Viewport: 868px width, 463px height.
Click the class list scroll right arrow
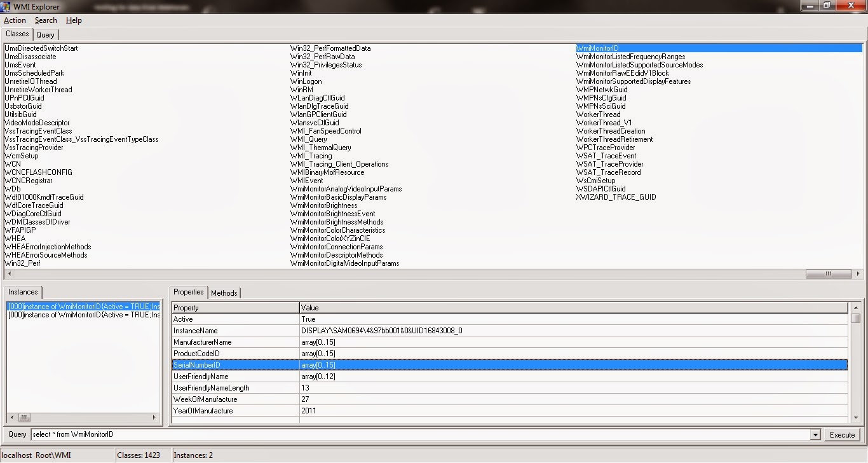tap(858, 274)
